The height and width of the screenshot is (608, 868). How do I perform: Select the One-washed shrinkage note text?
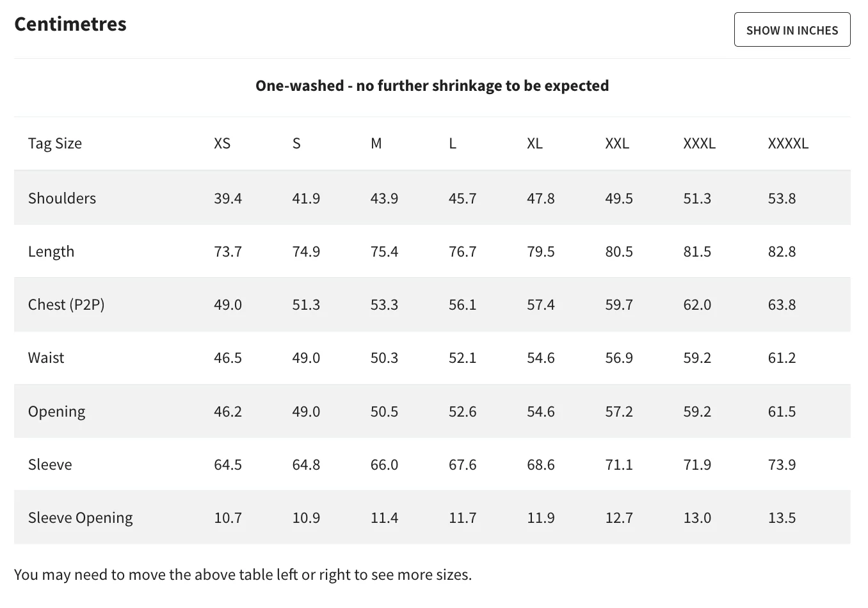(x=432, y=86)
